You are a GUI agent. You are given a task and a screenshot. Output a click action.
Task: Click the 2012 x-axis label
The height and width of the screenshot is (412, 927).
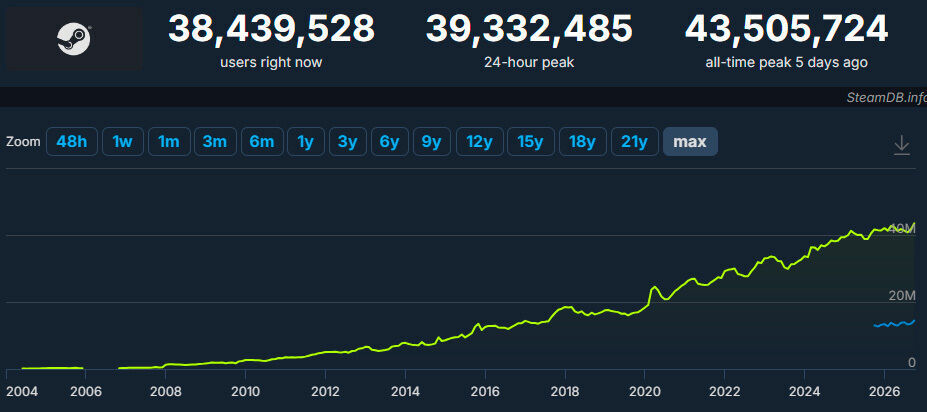tap(325, 391)
